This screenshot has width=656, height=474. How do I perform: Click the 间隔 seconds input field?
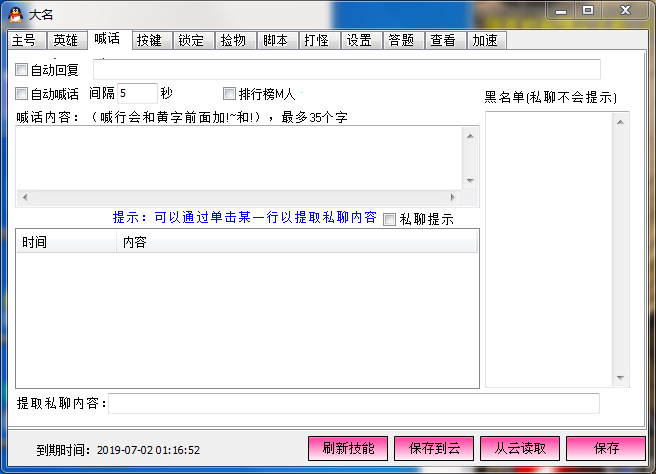(x=137, y=93)
